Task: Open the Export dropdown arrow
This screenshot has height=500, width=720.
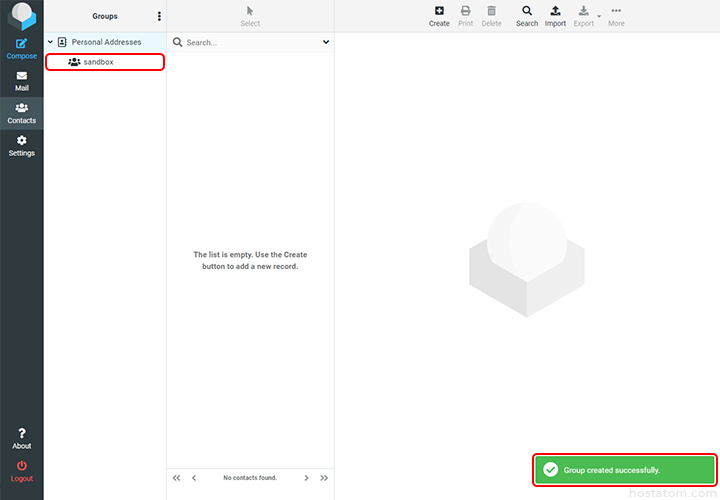Action: [x=599, y=16]
